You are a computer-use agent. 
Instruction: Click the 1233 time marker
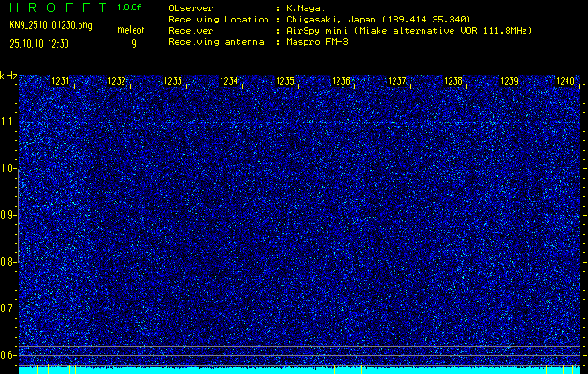point(173,82)
